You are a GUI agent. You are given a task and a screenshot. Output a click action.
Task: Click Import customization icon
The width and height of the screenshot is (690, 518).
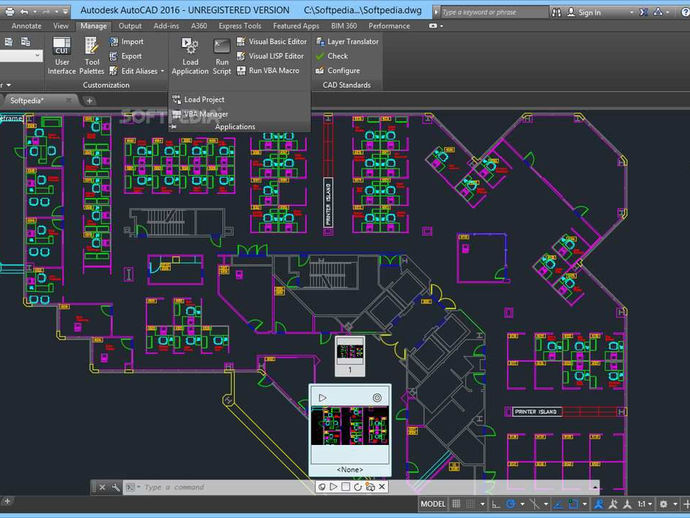(x=114, y=41)
